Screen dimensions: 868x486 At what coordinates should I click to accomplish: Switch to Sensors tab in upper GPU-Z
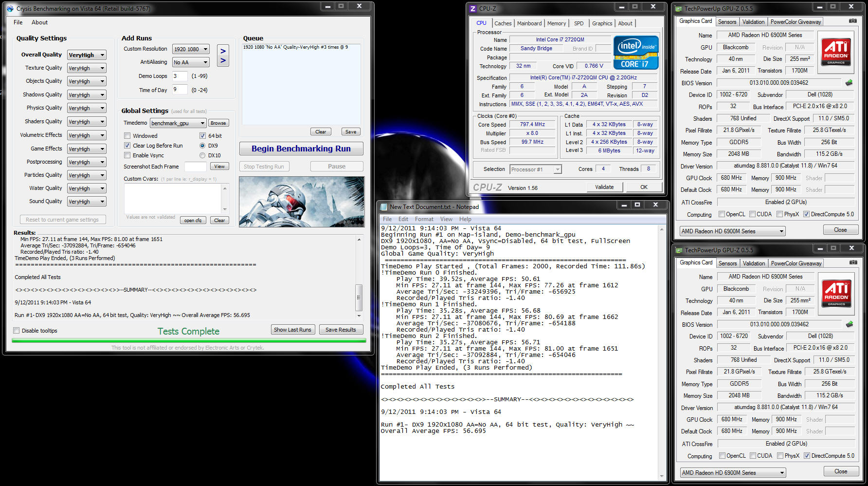coord(727,22)
